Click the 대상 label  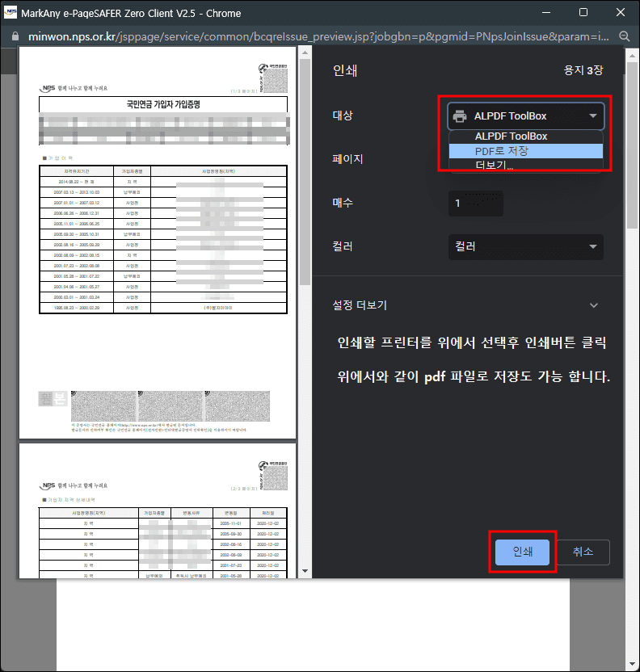[x=343, y=115]
